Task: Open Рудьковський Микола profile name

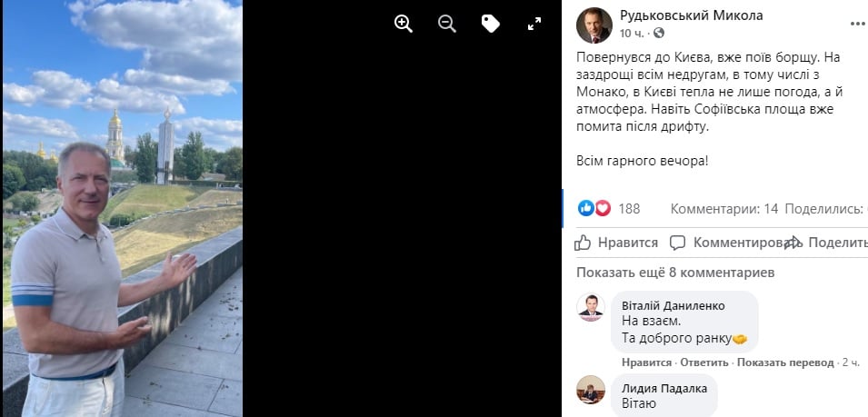Action: pyautogui.click(x=692, y=15)
